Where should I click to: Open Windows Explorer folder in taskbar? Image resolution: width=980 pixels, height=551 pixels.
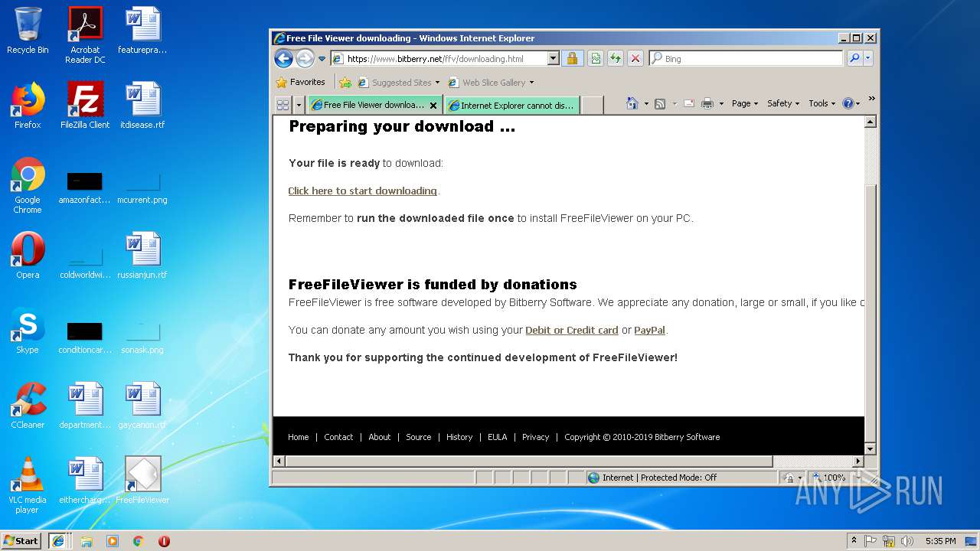click(x=87, y=541)
